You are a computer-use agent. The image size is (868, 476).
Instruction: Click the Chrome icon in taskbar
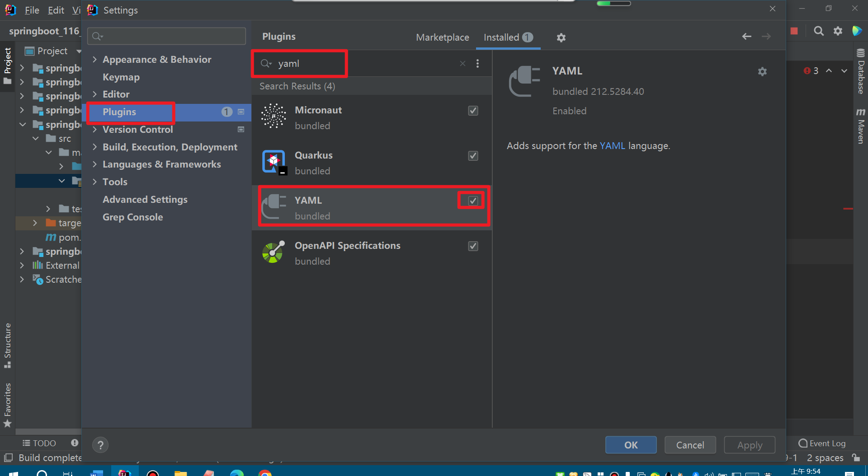(265, 473)
